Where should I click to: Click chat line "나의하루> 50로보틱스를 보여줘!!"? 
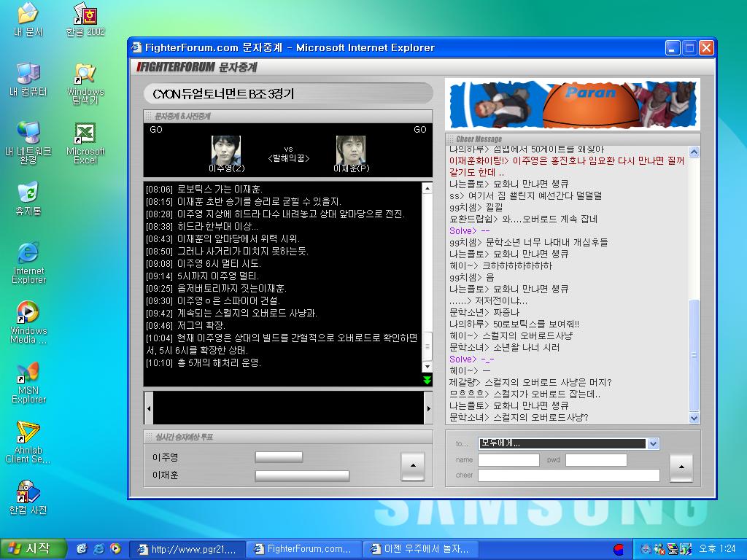tap(514, 324)
